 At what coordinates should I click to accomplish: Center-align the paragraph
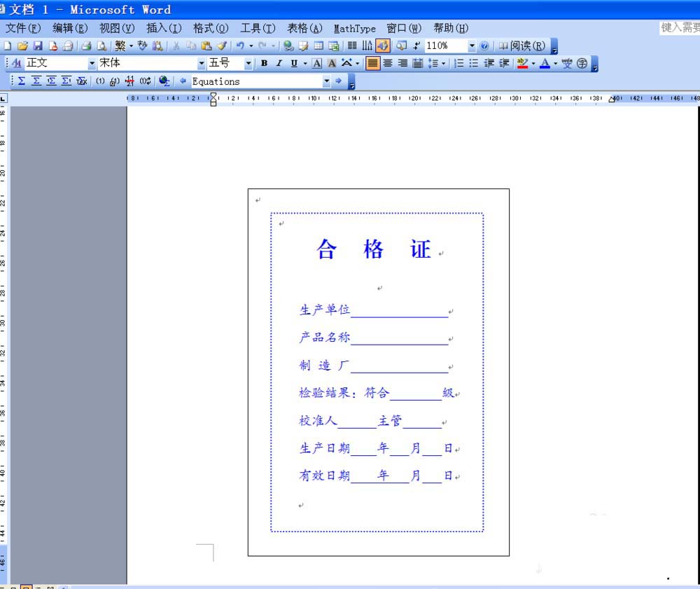coord(388,64)
